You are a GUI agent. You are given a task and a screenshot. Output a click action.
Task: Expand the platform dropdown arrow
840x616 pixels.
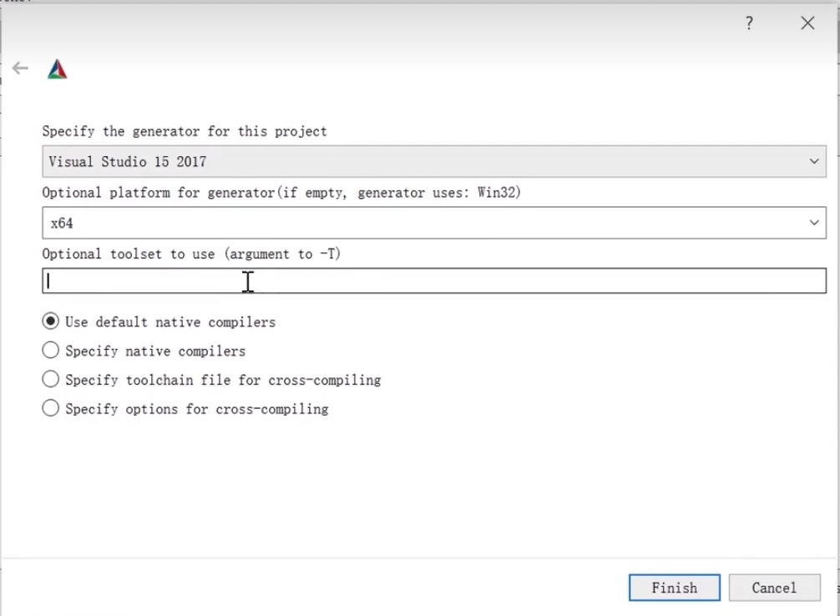pos(814,223)
